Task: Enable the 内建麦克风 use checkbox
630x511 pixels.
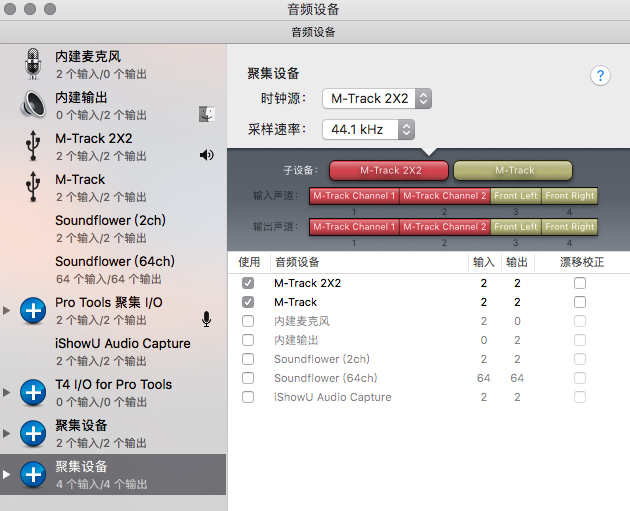Action: pyautogui.click(x=248, y=321)
